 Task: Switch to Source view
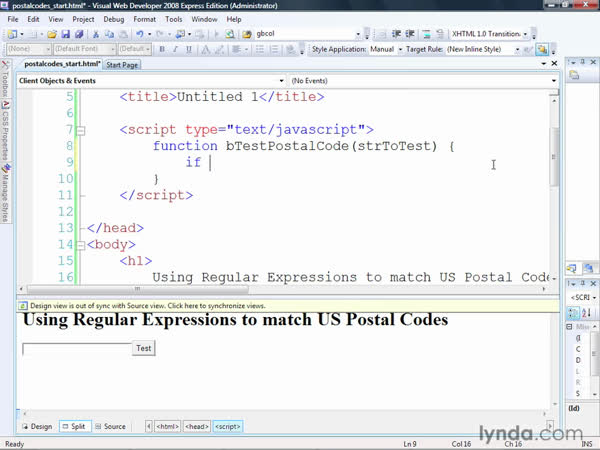click(110, 426)
